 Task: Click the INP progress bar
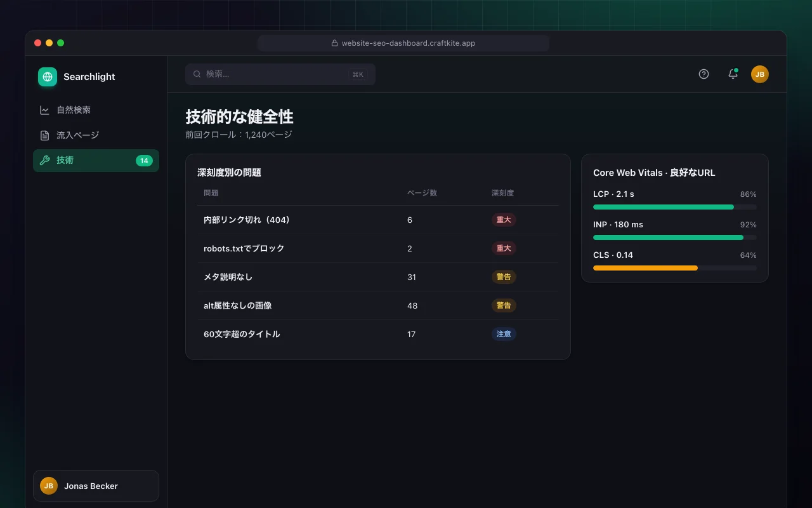click(x=675, y=237)
